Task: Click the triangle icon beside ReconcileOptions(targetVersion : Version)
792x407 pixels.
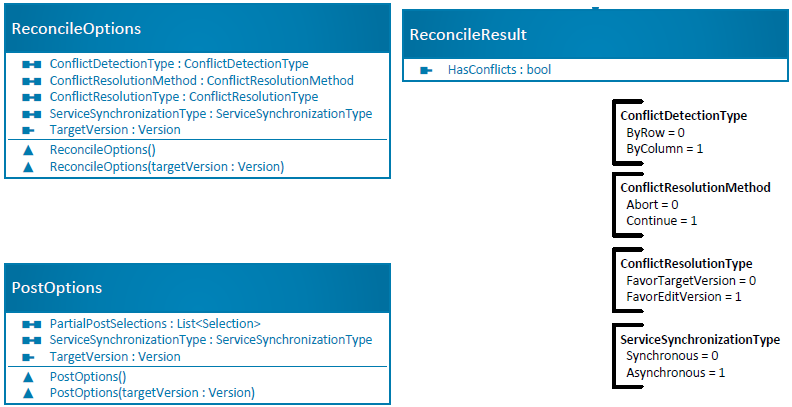Action: [x=28, y=167]
